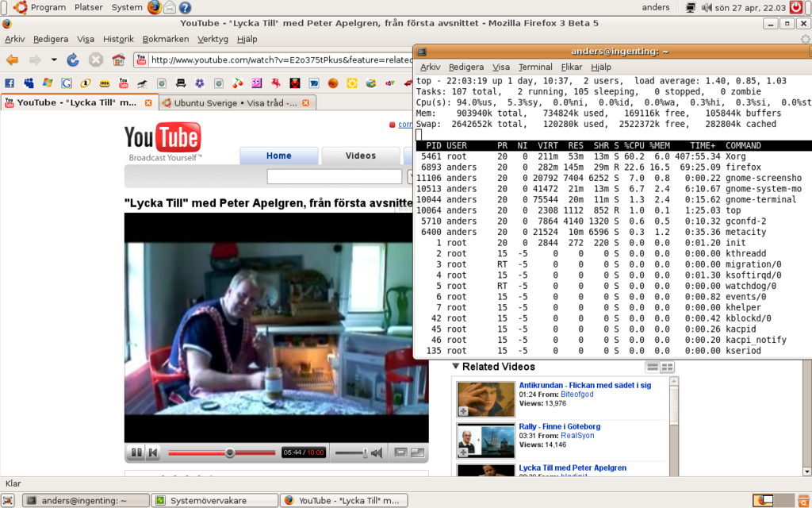Open the anders user switcher menu
The height and width of the screenshot is (508, 812).
click(x=656, y=7)
